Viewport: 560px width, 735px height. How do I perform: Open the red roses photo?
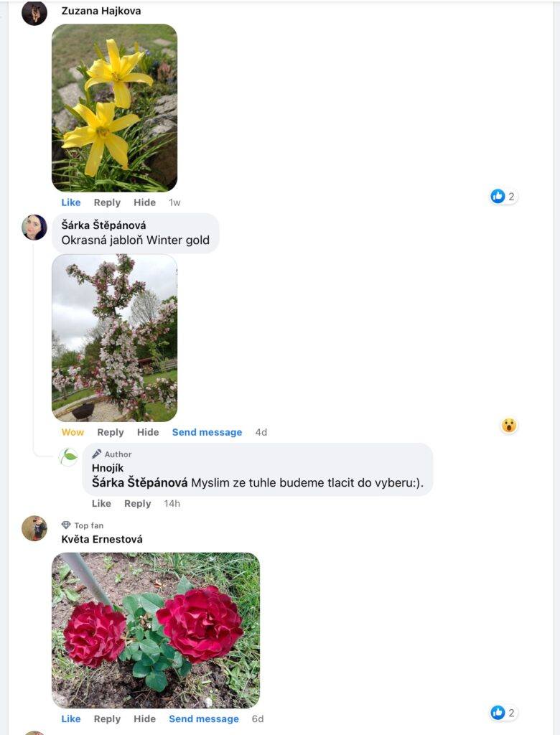[156, 630]
